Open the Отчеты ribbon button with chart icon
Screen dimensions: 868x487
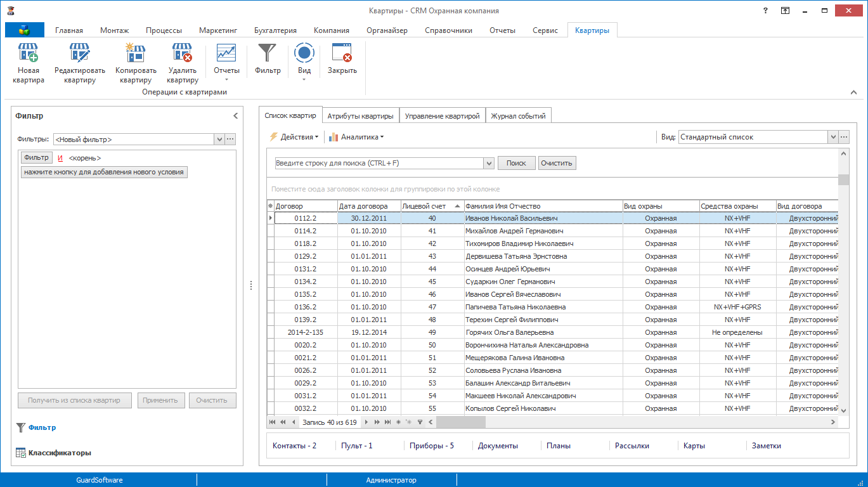(226, 63)
